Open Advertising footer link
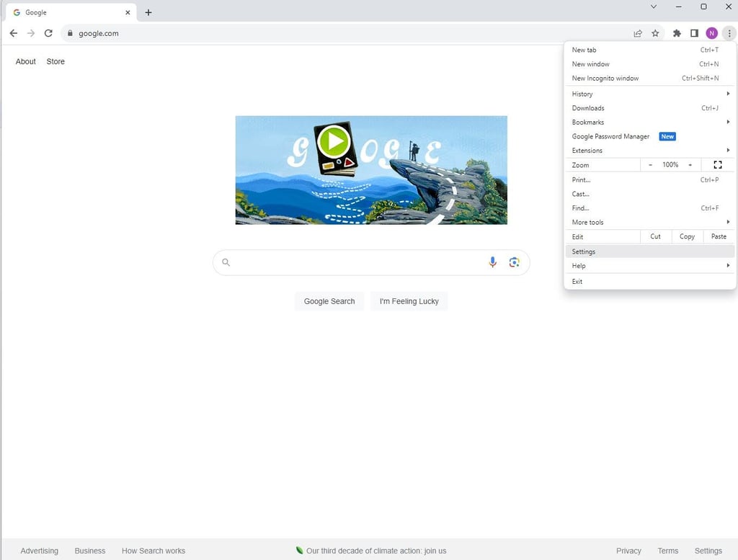This screenshot has width=738, height=560. tap(40, 551)
